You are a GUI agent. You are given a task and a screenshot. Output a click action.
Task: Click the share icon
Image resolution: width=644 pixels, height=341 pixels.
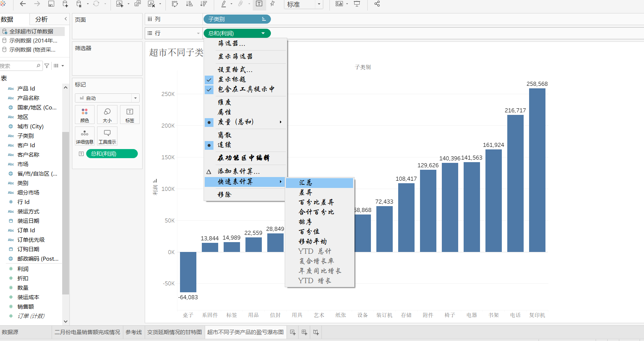(377, 4)
